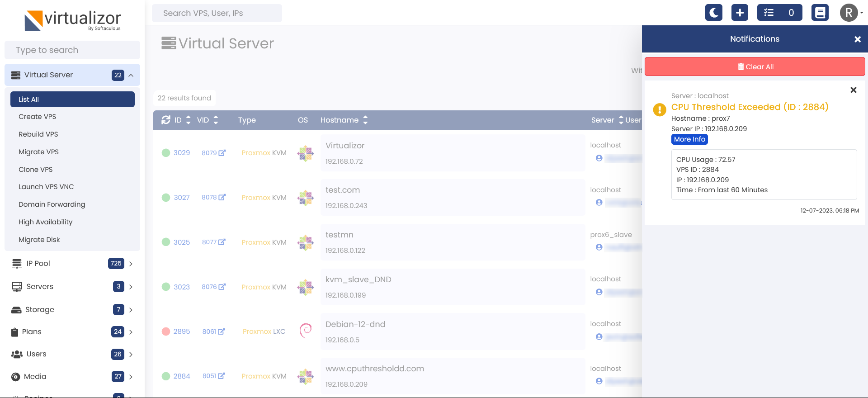
Task: Click the Debian OS icon for Debian-12-dnd
Action: point(306,331)
